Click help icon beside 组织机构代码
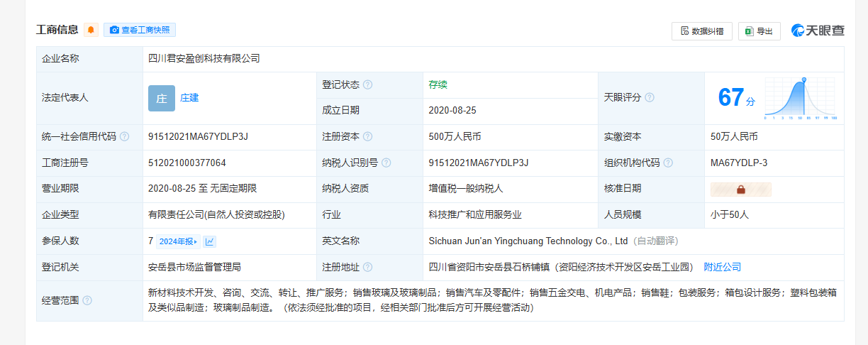 coord(667,163)
